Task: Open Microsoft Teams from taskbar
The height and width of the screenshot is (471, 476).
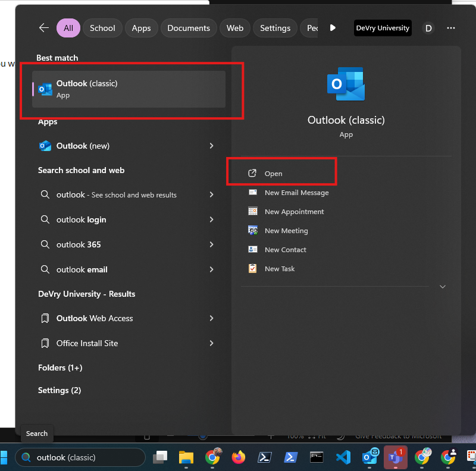Action: [x=396, y=457]
